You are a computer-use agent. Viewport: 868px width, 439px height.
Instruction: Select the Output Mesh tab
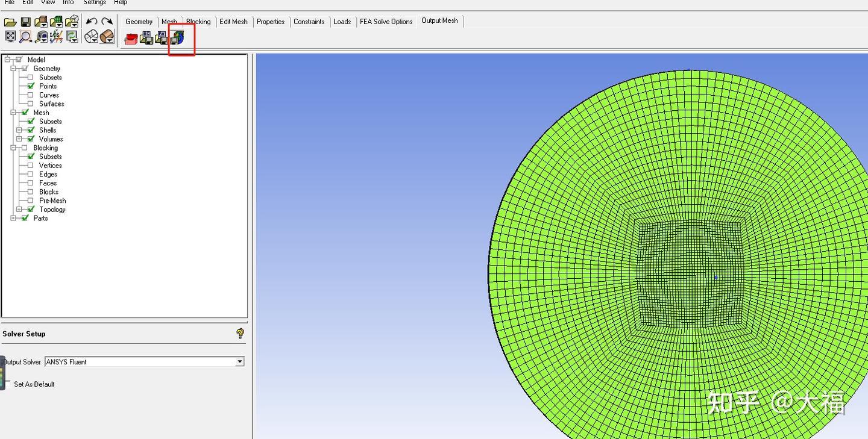point(440,21)
